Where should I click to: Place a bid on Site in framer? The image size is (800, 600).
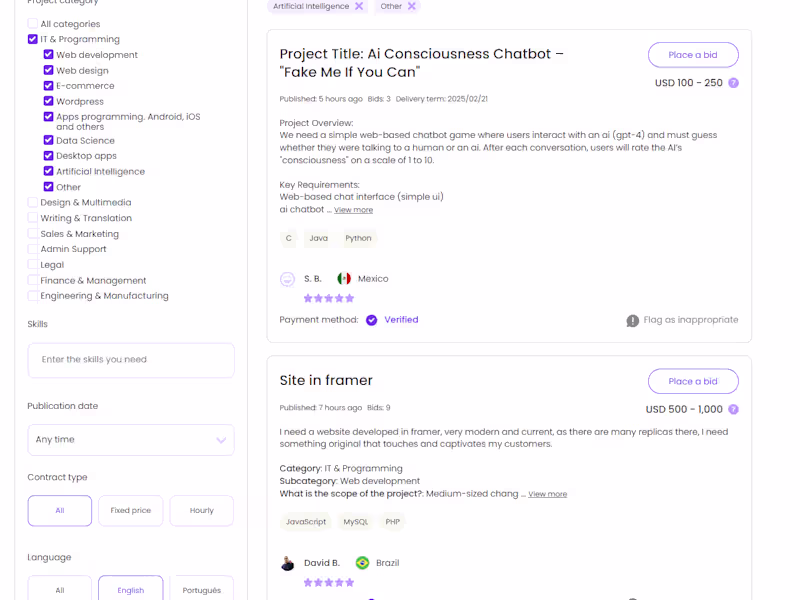693,381
